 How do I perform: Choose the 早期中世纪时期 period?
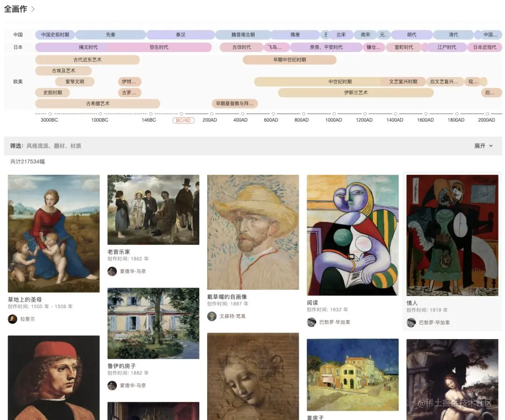(x=289, y=59)
